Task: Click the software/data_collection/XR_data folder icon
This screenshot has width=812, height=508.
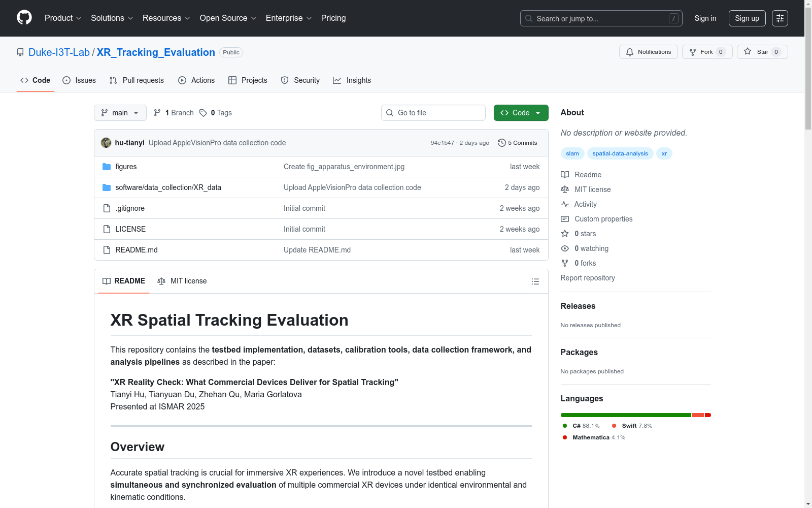Action: click(107, 187)
